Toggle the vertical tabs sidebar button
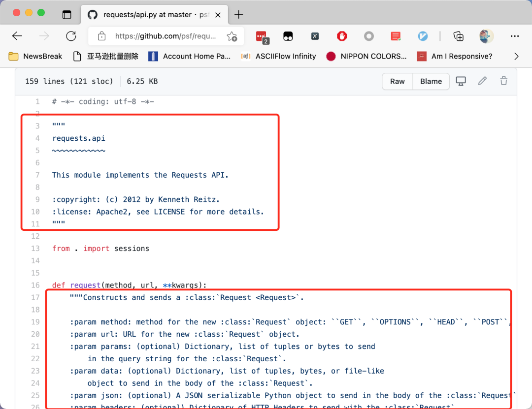 click(x=67, y=15)
